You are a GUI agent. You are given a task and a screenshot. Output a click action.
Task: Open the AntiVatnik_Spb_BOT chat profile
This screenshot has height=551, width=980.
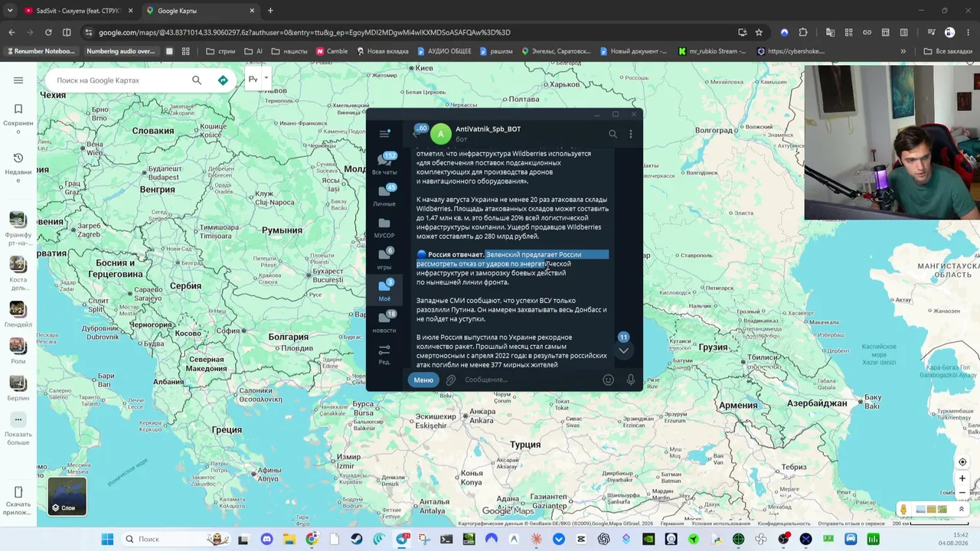click(x=488, y=129)
